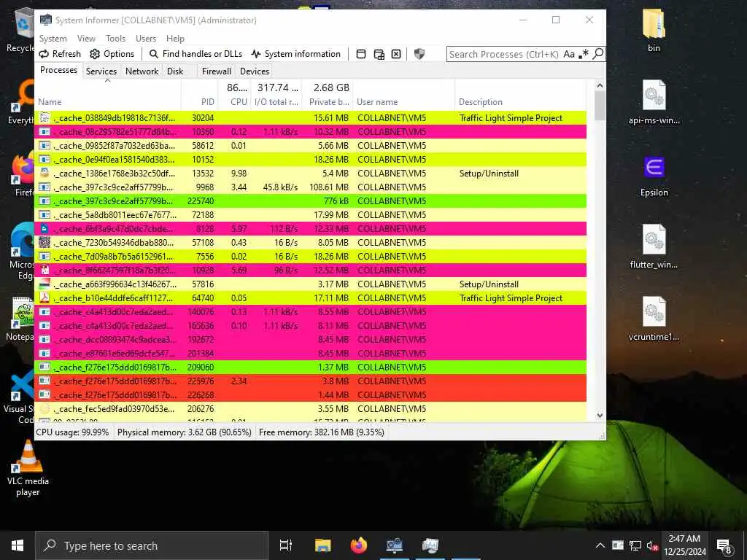Viewport: 747px width, 560px height.
Task: Focus the Search Processes input field
Action: tap(504, 54)
